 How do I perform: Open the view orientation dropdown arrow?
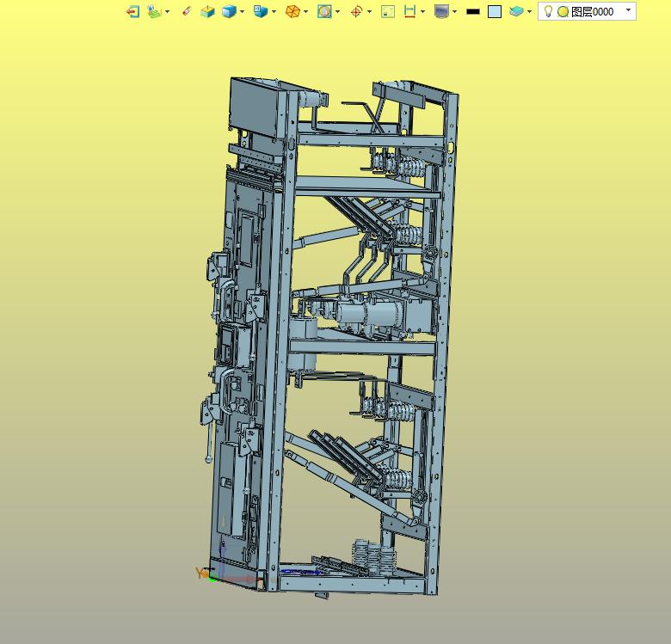274,11
